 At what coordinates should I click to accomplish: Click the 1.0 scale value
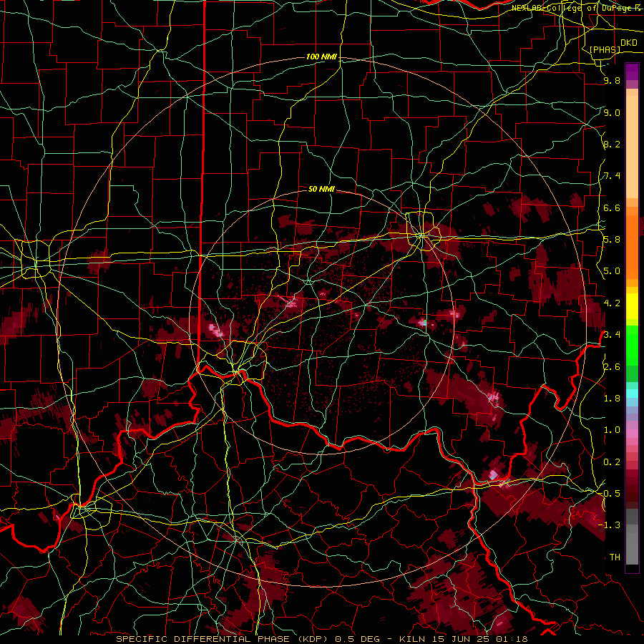[x=612, y=430]
